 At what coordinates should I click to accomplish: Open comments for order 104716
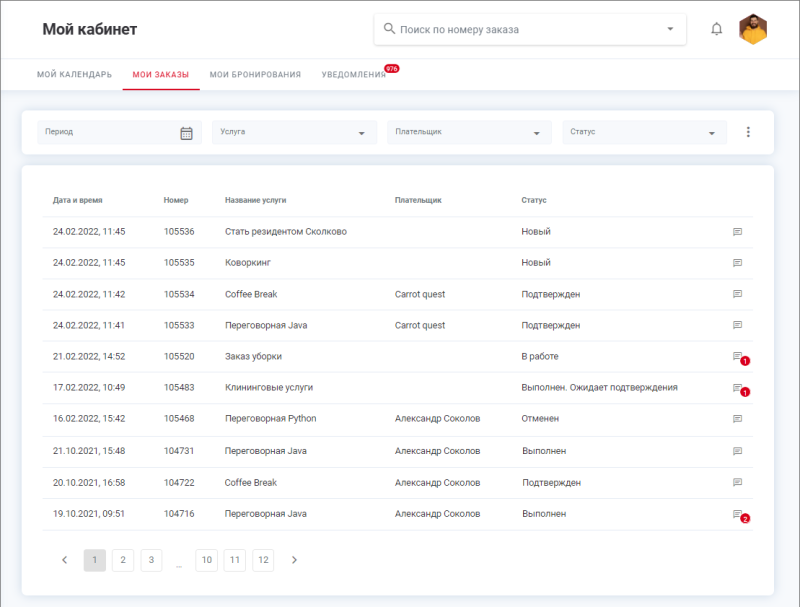tap(738, 514)
